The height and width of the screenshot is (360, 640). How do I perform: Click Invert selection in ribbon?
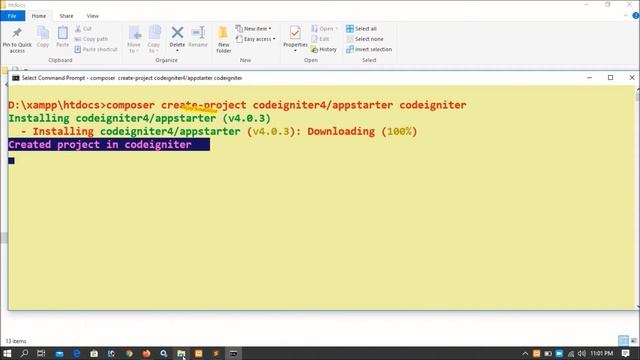click(369, 49)
